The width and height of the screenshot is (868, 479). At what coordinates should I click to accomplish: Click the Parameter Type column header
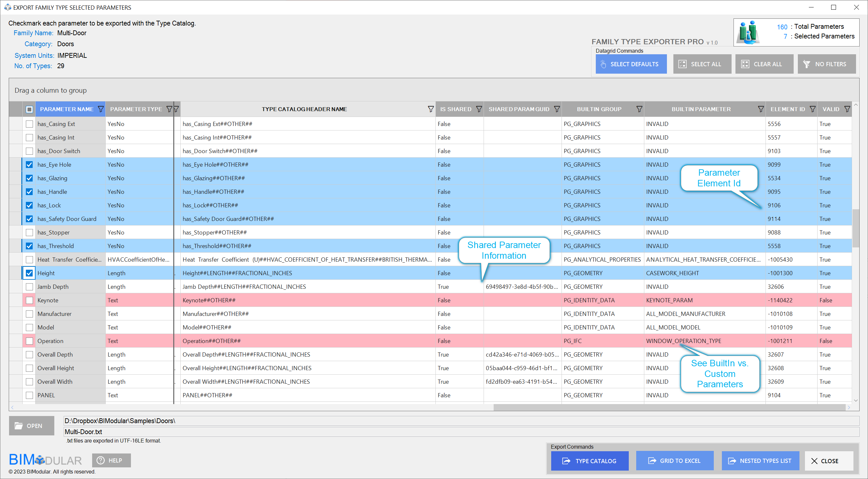[136, 109]
